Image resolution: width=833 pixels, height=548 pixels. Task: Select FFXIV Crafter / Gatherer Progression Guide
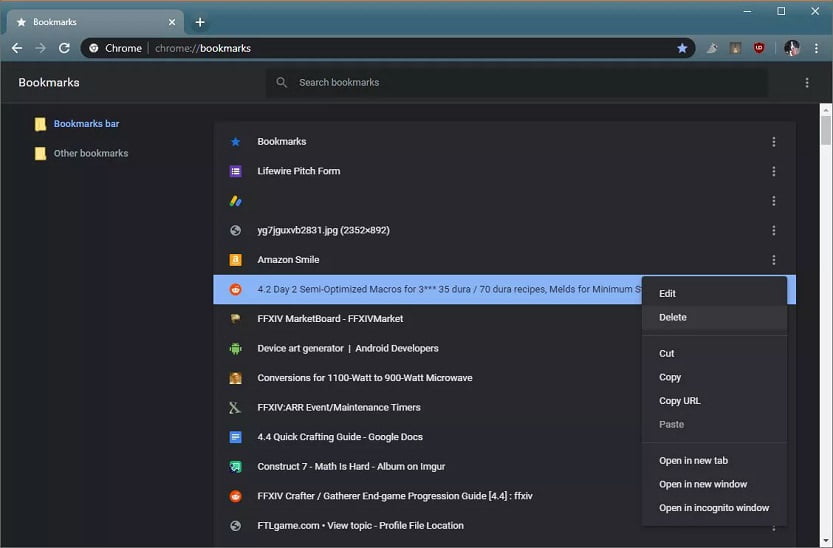[x=428, y=496]
